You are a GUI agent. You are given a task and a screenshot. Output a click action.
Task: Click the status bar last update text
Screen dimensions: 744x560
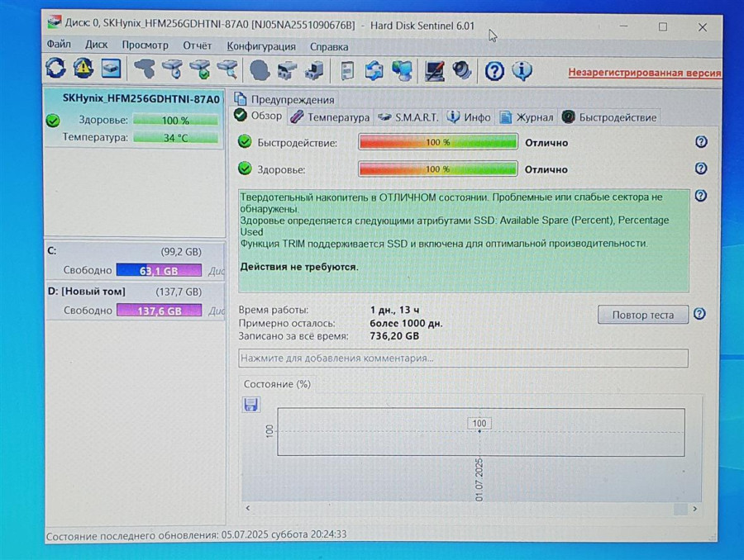tap(196, 534)
